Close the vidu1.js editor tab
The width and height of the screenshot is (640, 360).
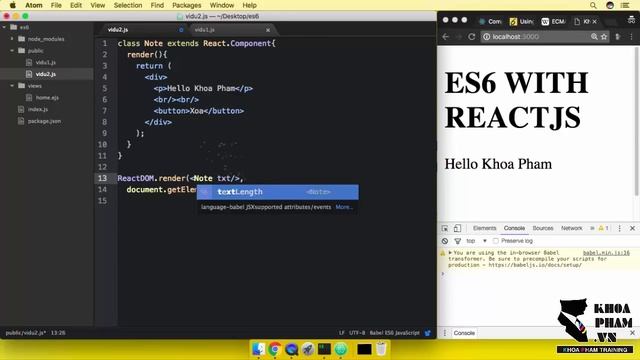(268, 30)
